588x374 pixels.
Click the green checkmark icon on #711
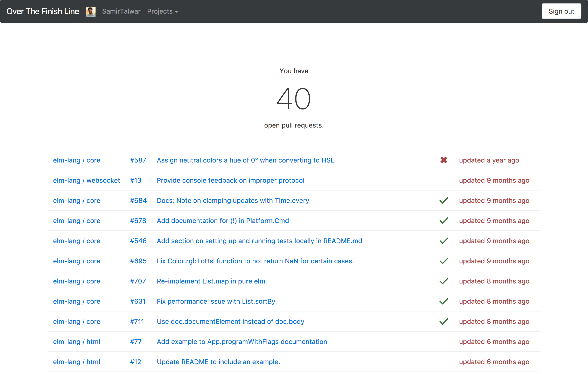point(443,321)
